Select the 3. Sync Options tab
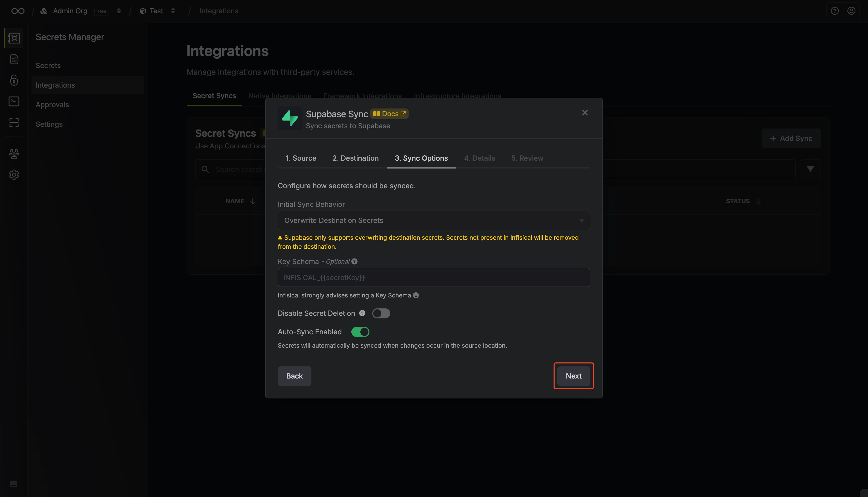This screenshot has width=868, height=497. point(421,158)
